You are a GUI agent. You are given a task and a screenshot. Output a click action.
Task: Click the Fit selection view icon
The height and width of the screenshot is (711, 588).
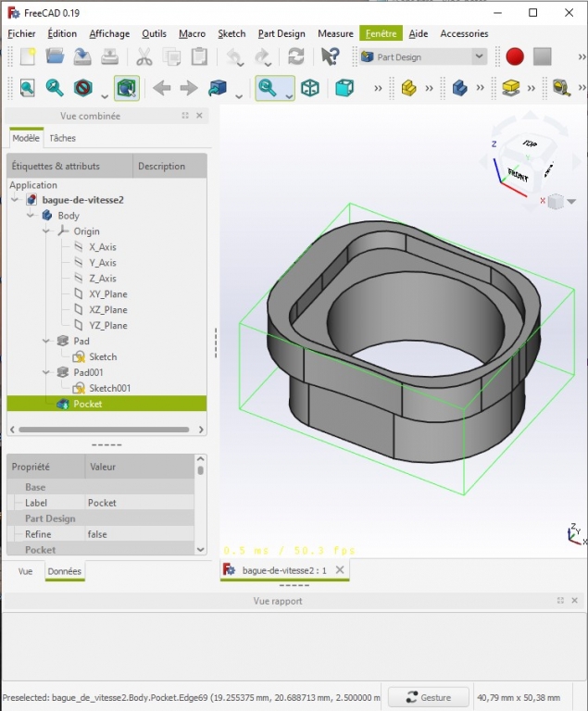pos(55,88)
